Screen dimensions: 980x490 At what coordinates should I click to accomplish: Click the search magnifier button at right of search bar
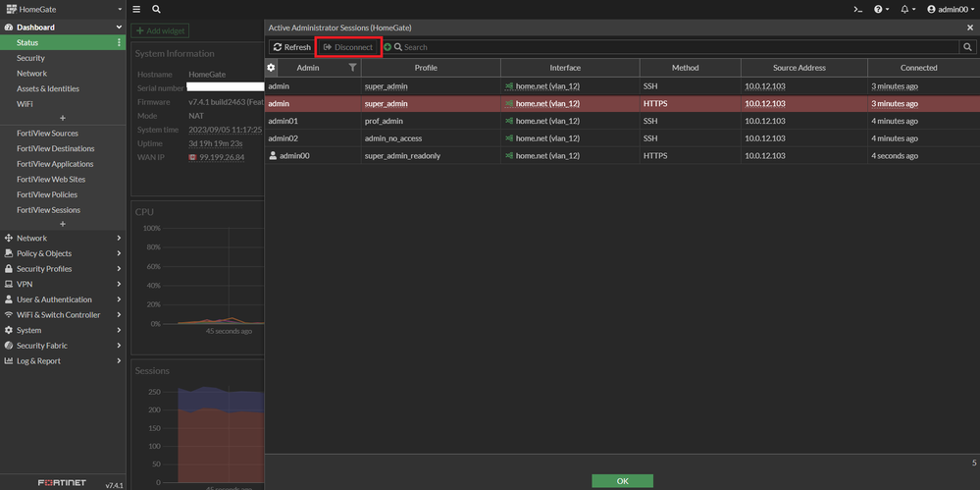click(967, 47)
